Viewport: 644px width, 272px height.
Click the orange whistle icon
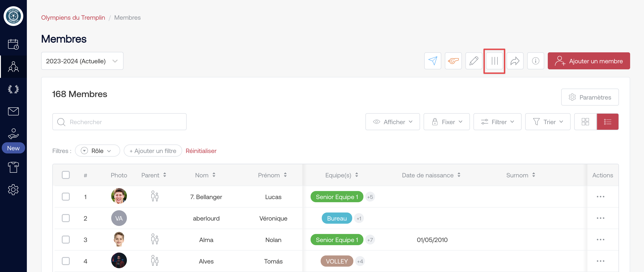coord(453,61)
